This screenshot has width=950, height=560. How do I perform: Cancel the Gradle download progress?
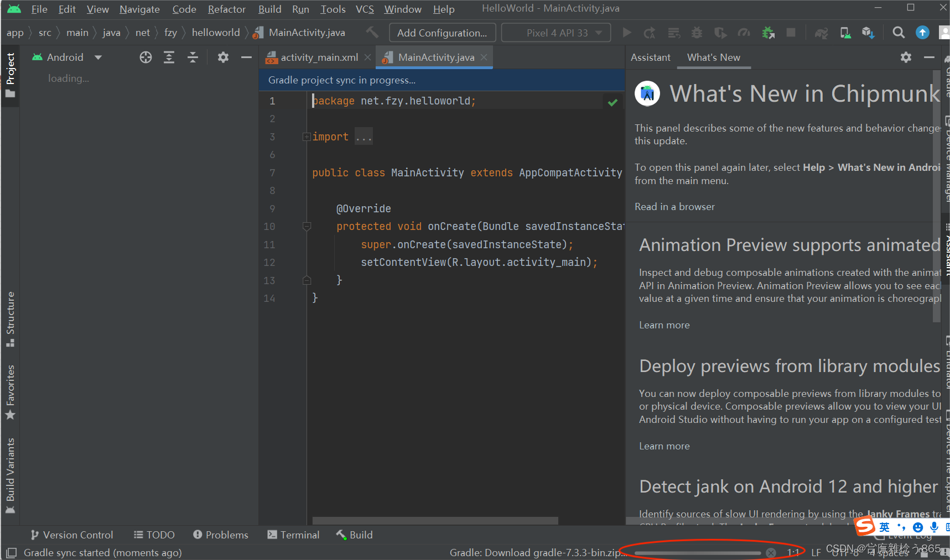(771, 552)
